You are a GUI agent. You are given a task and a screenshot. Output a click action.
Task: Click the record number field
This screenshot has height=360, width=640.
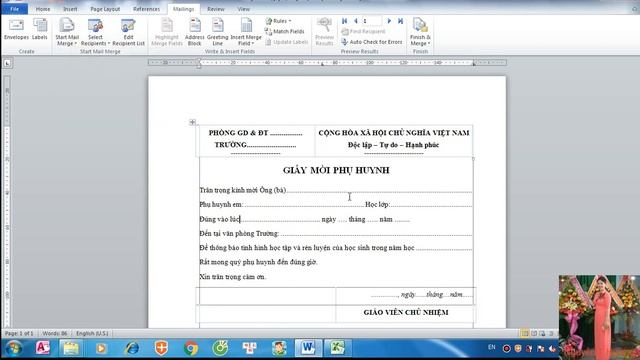(371, 21)
